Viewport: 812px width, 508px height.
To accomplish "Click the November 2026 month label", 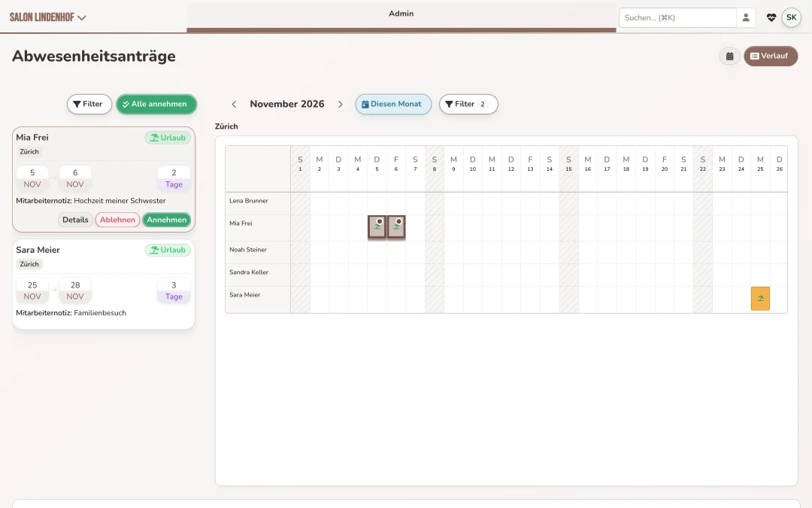I will click(287, 104).
